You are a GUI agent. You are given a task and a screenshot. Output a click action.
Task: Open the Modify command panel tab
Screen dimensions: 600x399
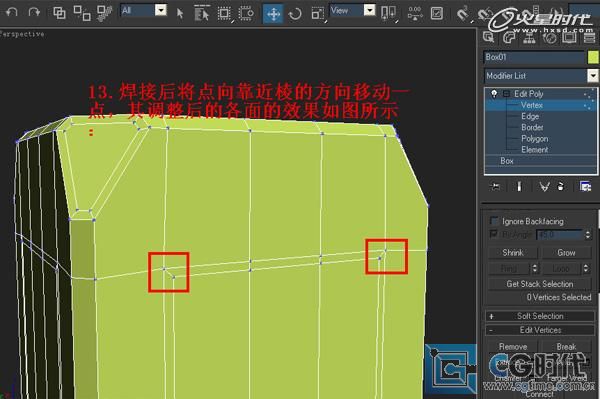point(509,37)
